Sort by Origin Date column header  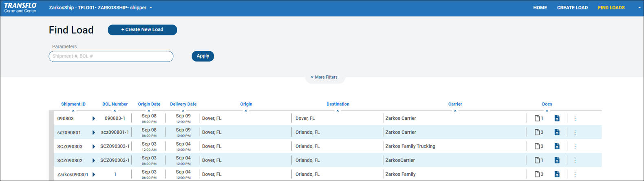149,104
